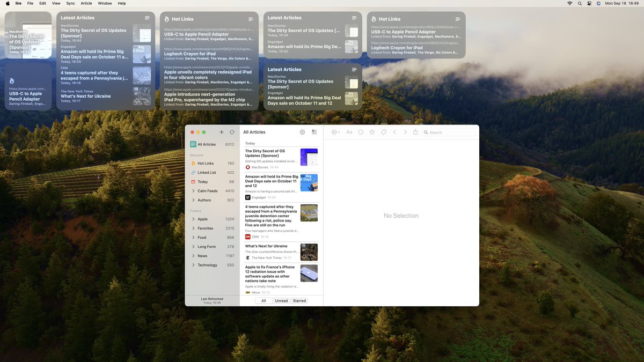Viewport: 644px width, 362px height.
Task: Expand the Technology folder
Action: pyautogui.click(x=193, y=265)
